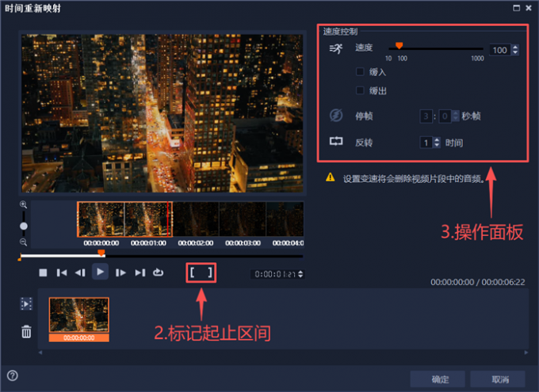
Task: Click the speed slider orange handle
Action: click(399, 46)
